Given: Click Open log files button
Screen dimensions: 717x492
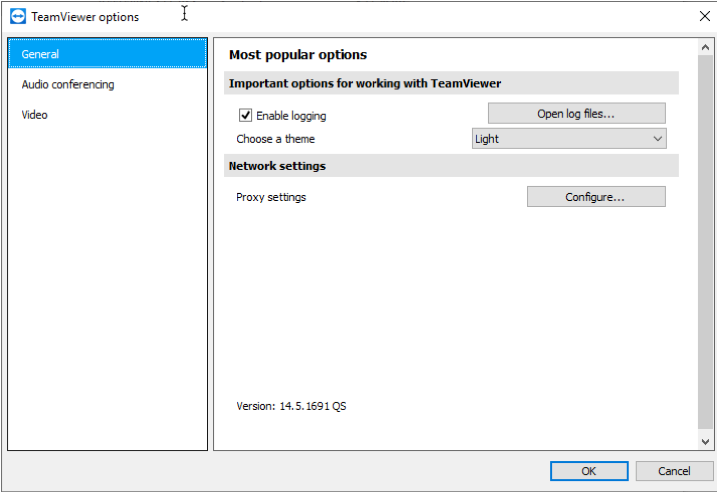Looking at the screenshot, I should pyautogui.click(x=577, y=113).
